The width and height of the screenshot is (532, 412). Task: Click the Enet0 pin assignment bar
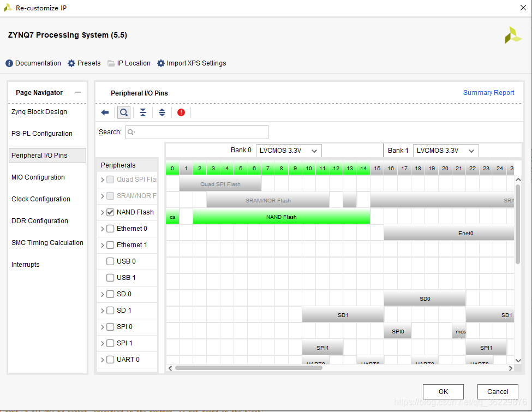[449, 233]
